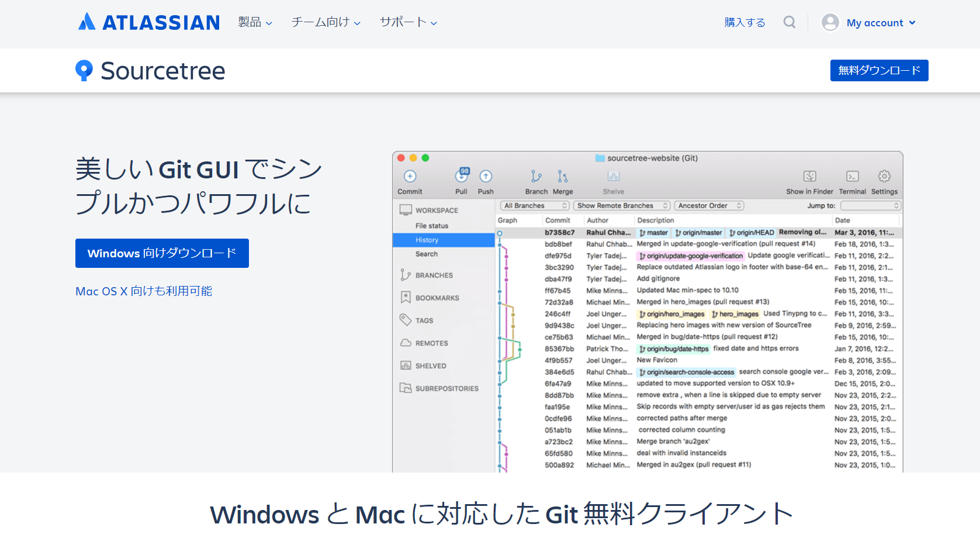Click the Terminal icon

pos(853,176)
